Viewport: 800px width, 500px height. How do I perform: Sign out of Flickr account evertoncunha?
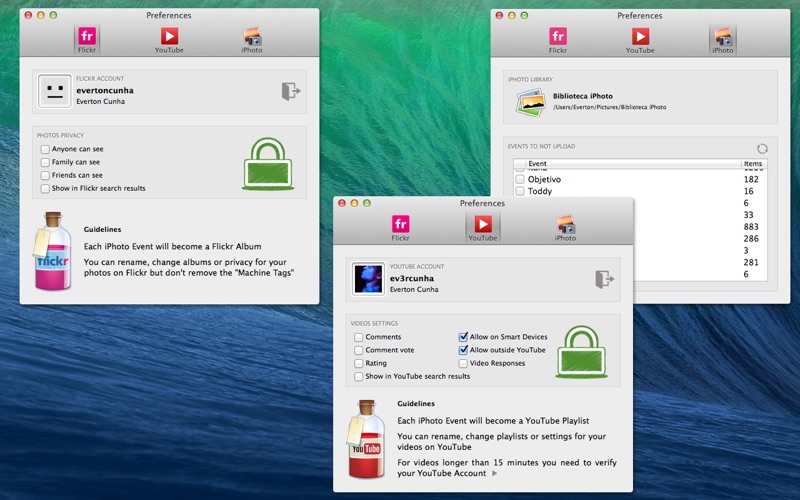click(x=291, y=91)
